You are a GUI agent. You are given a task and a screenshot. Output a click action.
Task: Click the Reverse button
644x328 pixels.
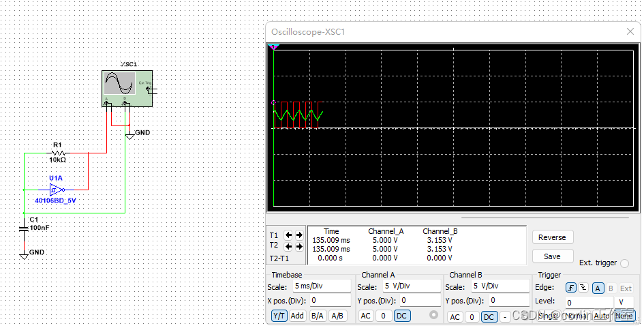(x=553, y=237)
